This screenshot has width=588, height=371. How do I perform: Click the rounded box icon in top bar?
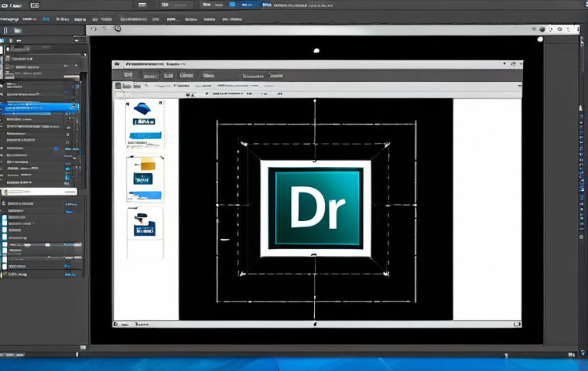coord(35,5)
